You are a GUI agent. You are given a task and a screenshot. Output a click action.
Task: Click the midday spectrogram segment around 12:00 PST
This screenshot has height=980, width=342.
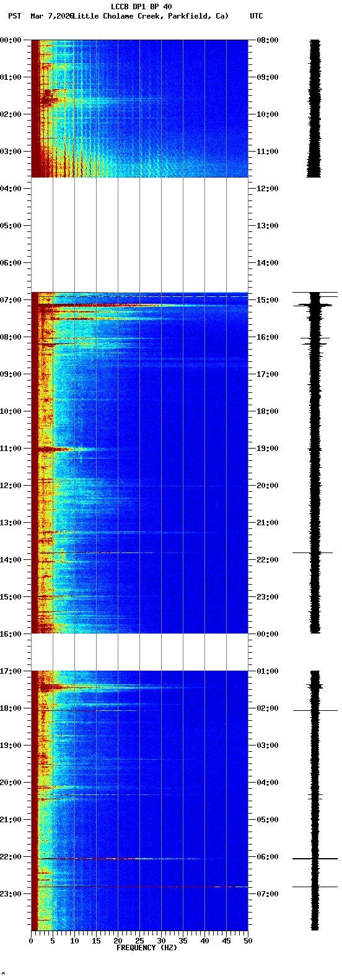click(x=139, y=463)
